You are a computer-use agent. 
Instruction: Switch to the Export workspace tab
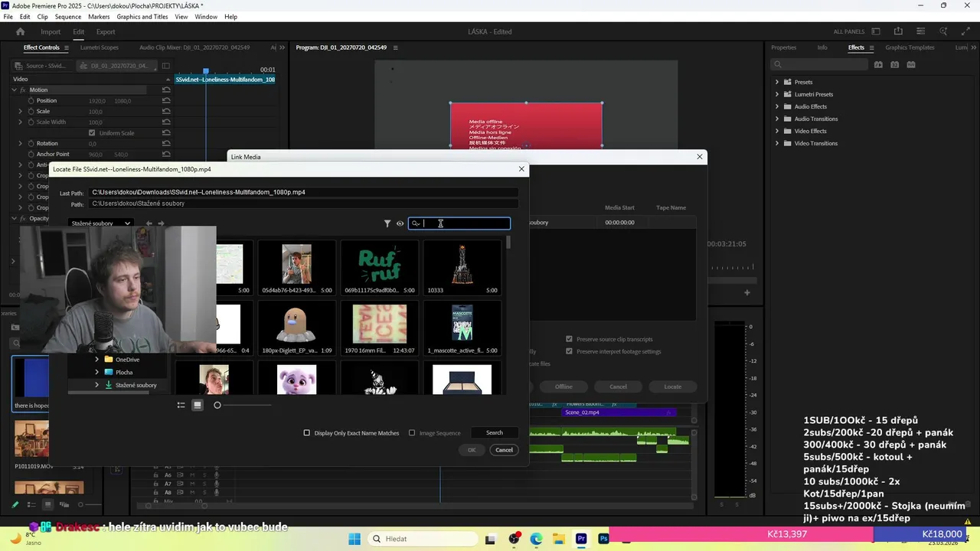pyautogui.click(x=106, y=31)
